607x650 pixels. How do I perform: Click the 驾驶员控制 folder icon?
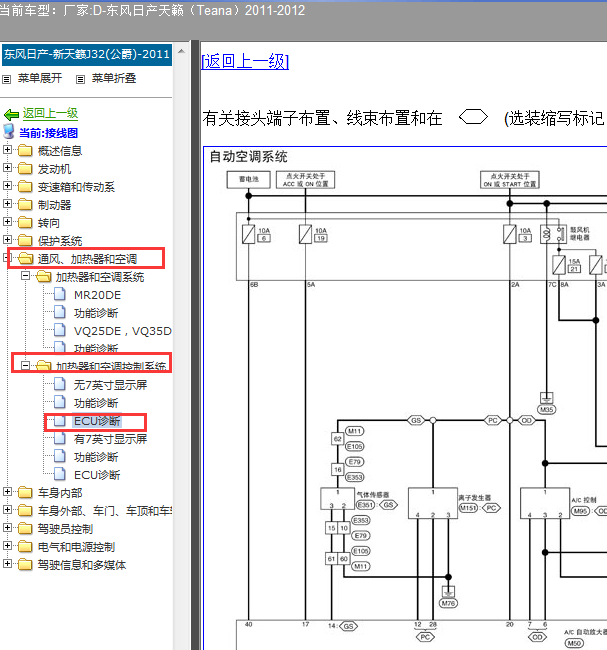click(x=25, y=528)
